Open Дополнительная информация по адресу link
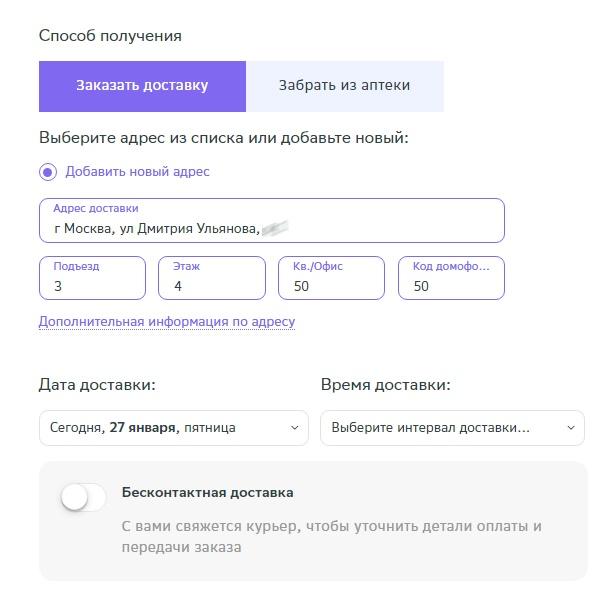The image size is (612, 612). point(167,322)
